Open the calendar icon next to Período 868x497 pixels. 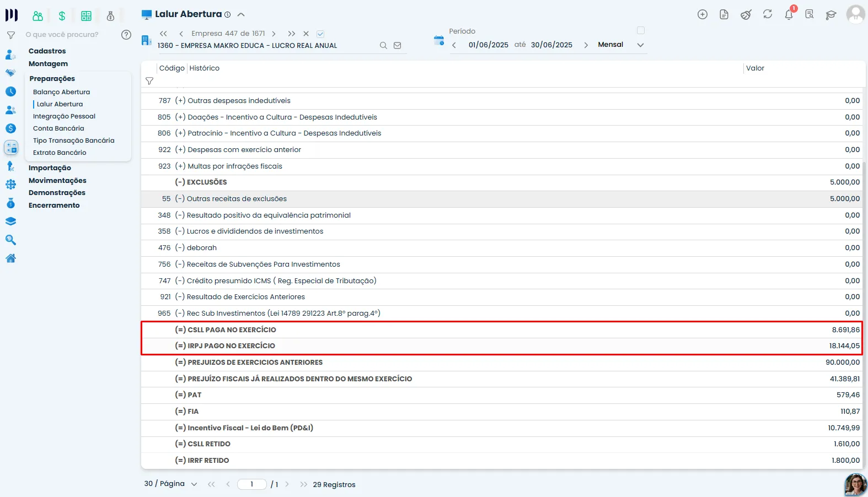pos(439,40)
